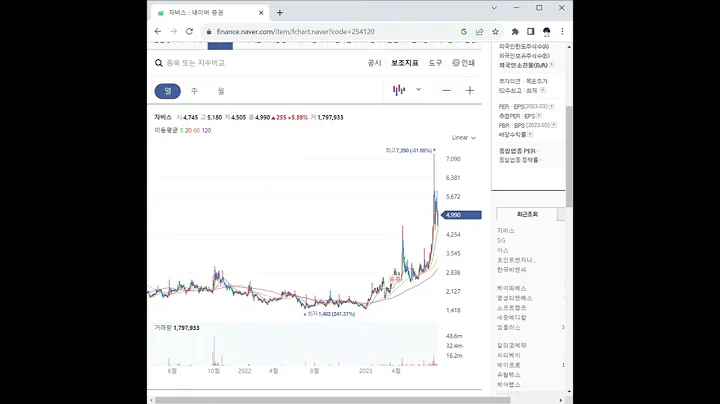
Task: Toggle the 120-day moving average
Action: click(x=206, y=130)
